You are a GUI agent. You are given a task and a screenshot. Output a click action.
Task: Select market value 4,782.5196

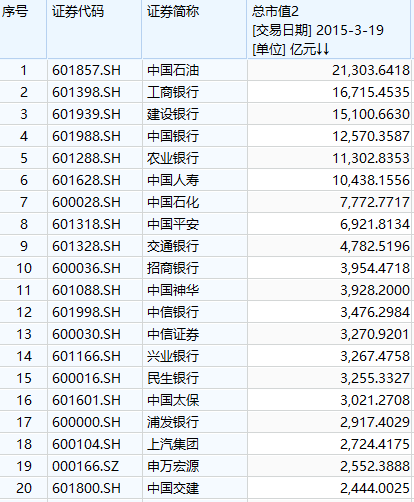(329, 246)
